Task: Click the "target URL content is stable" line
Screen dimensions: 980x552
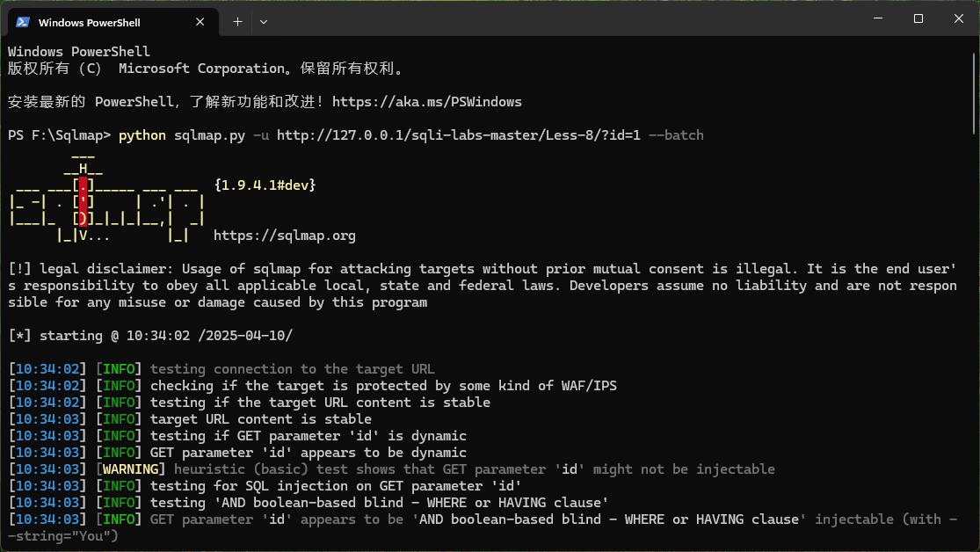Action: [260, 419]
